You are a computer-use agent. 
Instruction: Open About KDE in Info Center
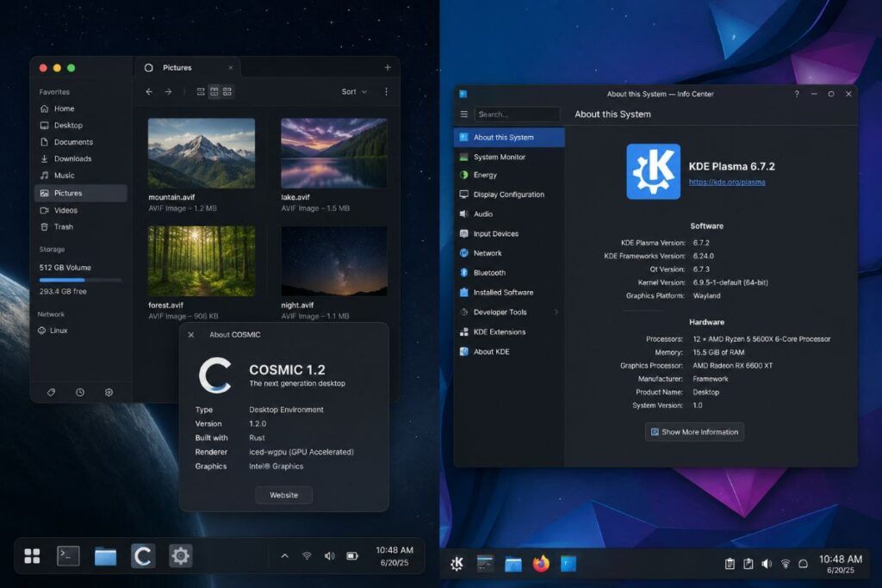click(509, 351)
